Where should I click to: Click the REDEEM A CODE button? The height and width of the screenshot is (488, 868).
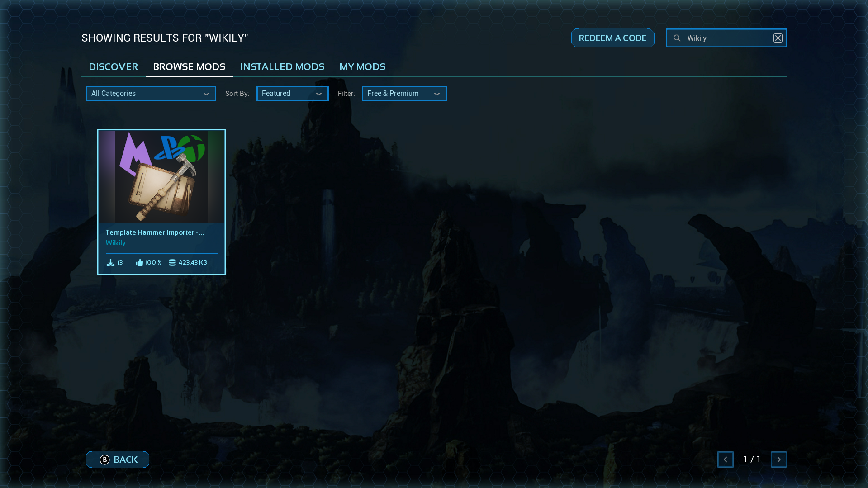[x=612, y=38]
